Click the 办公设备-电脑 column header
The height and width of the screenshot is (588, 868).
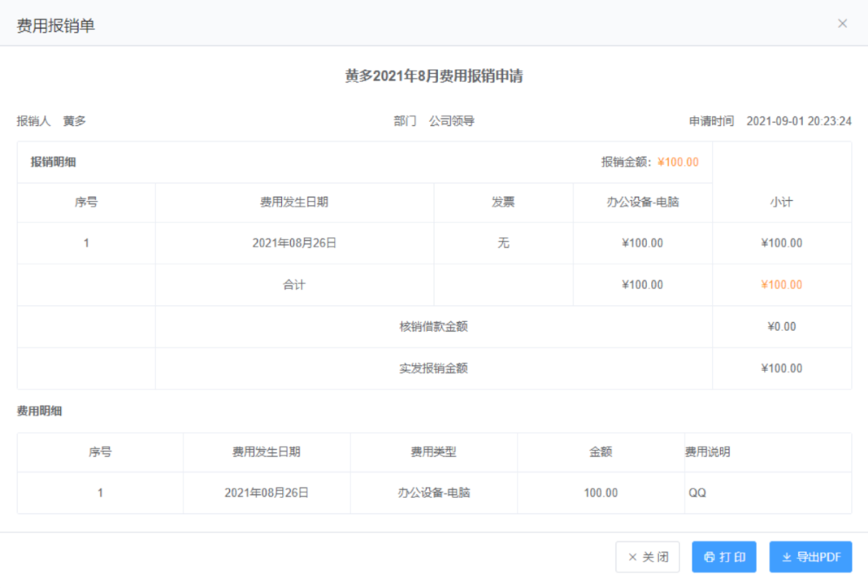point(643,202)
